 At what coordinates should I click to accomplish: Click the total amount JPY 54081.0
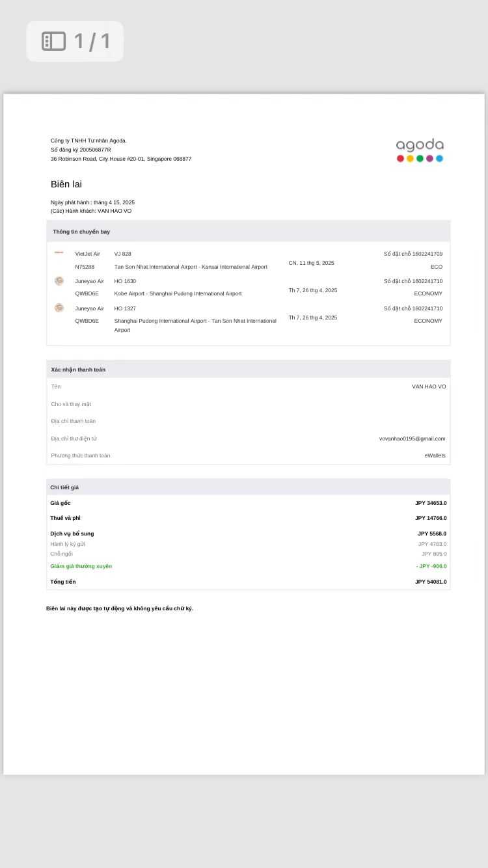pyautogui.click(x=431, y=582)
